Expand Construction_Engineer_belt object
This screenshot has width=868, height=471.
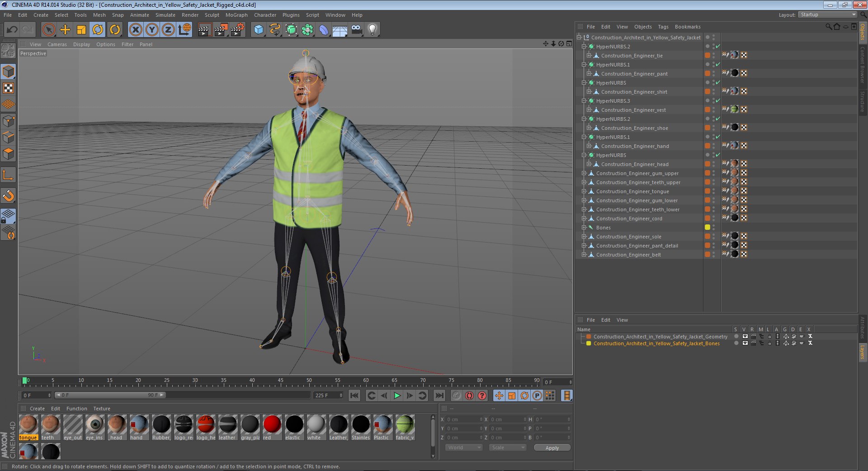(584, 255)
